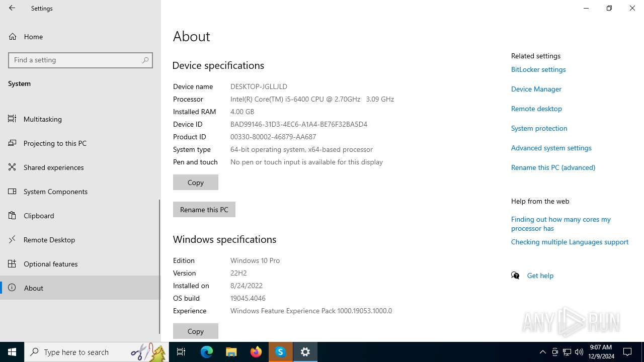Open Task View from taskbar
The height and width of the screenshot is (362, 644).
click(x=181, y=352)
